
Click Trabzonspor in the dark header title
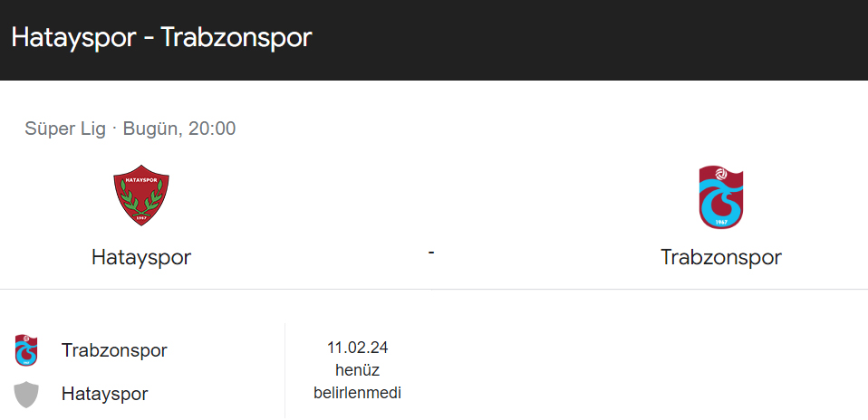tap(236, 38)
